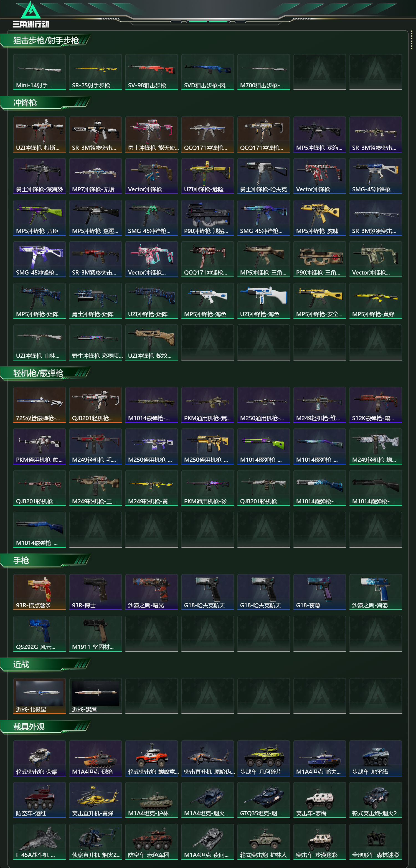Pick the MP5冲锋枪-虎啸 yellow skin
Image resolution: width=416 pixels, height=868 pixels.
[x=319, y=218]
